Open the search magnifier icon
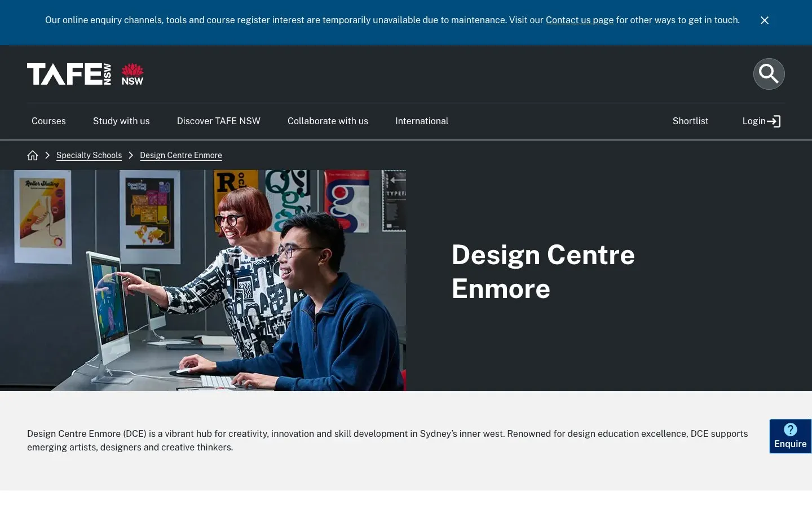The width and height of the screenshot is (812, 508). click(x=769, y=74)
